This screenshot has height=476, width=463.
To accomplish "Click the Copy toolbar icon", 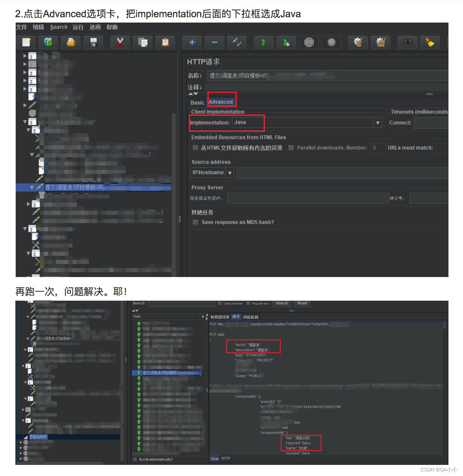I will pyautogui.click(x=143, y=42).
